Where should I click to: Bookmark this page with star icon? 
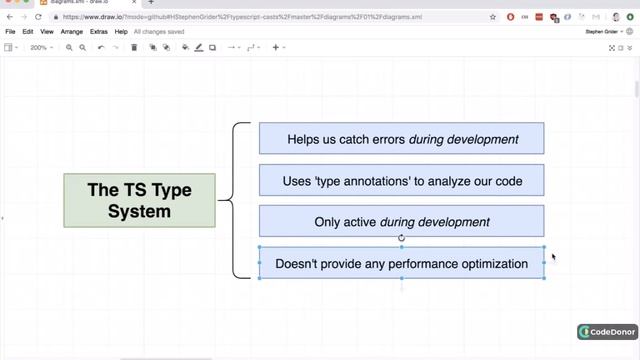pos(493,17)
